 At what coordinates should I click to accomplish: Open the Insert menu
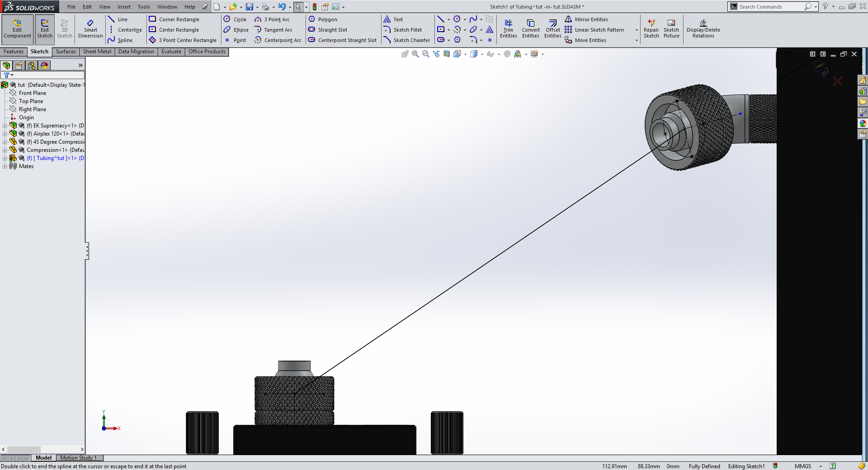pos(124,7)
